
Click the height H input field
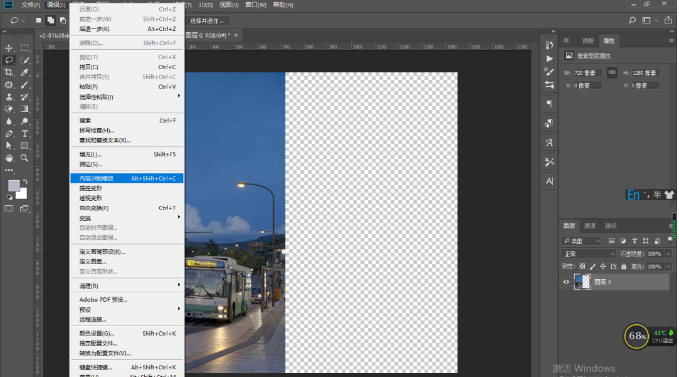tap(645, 73)
